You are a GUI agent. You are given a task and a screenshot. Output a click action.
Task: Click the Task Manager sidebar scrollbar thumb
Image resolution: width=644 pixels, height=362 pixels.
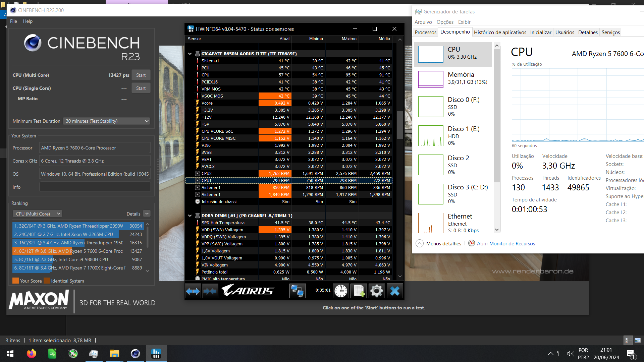[x=497, y=116]
